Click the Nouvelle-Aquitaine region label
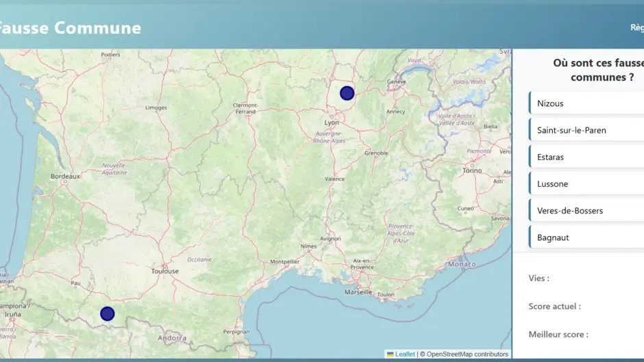The height and width of the screenshot is (362, 644). (x=114, y=169)
